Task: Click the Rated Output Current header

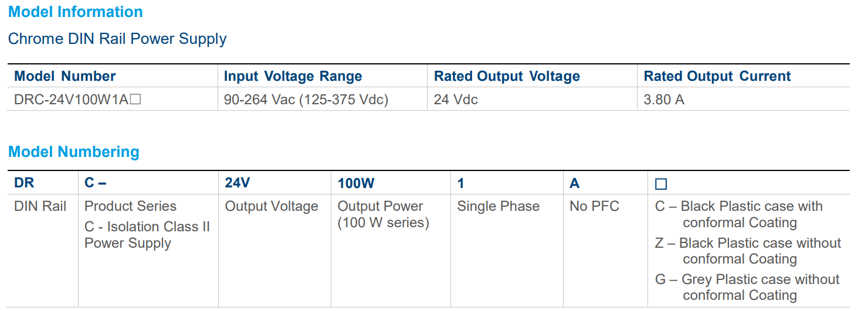Action: coord(717,76)
